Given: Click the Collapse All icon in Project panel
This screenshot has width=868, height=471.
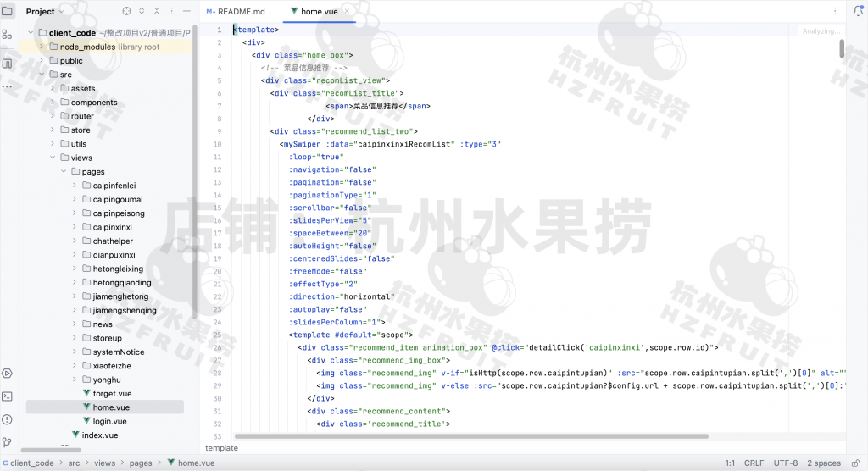Looking at the screenshot, I should tap(157, 11).
